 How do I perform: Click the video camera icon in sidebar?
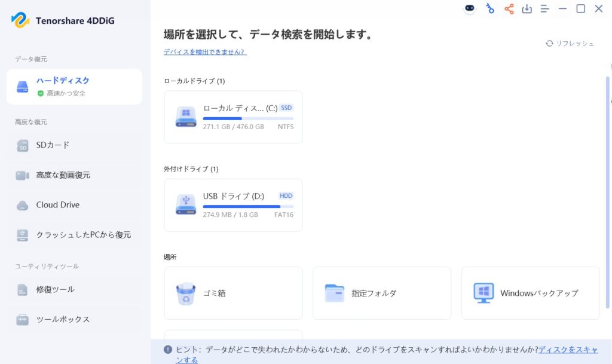point(22,176)
